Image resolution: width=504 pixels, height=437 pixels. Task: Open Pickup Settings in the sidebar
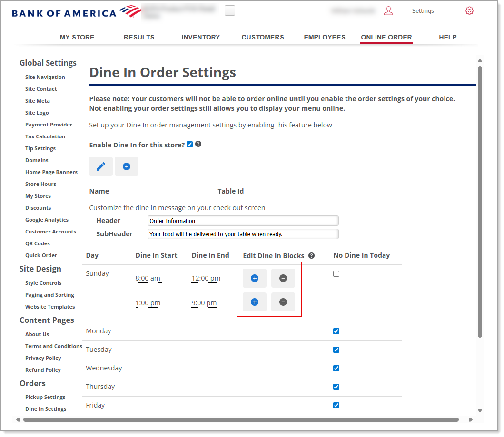(x=45, y=397)
